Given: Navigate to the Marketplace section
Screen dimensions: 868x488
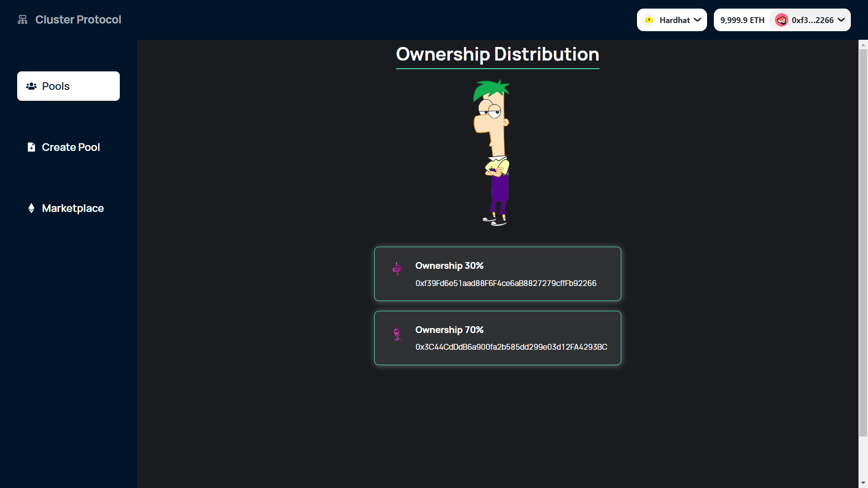Looking at the screenshot, I should tap(72, 208).
